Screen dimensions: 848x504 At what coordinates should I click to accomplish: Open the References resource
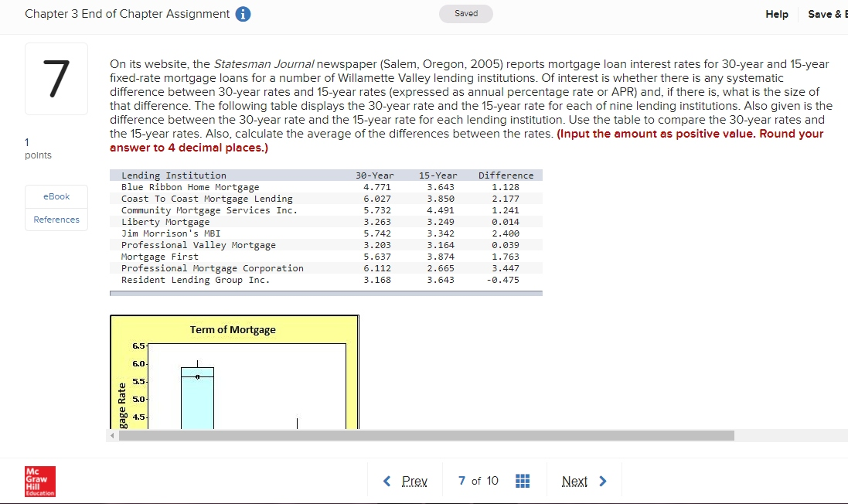[x=56, y=220]
